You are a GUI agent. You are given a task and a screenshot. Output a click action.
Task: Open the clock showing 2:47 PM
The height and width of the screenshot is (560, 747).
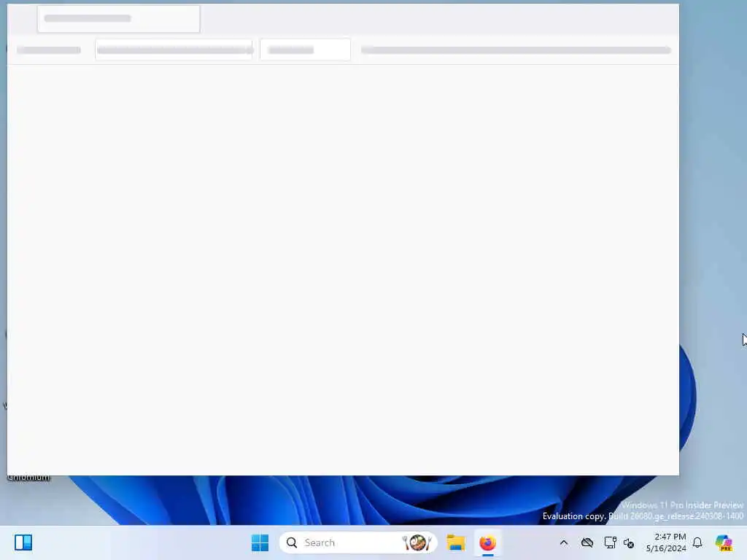tap(666, 542)
